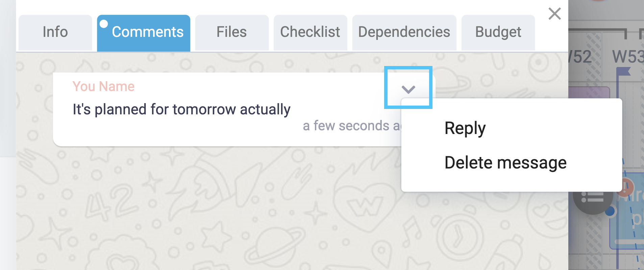Screen dimensions: 644x270
Task: Open the Dependencies tab
Action: (404, 32)
